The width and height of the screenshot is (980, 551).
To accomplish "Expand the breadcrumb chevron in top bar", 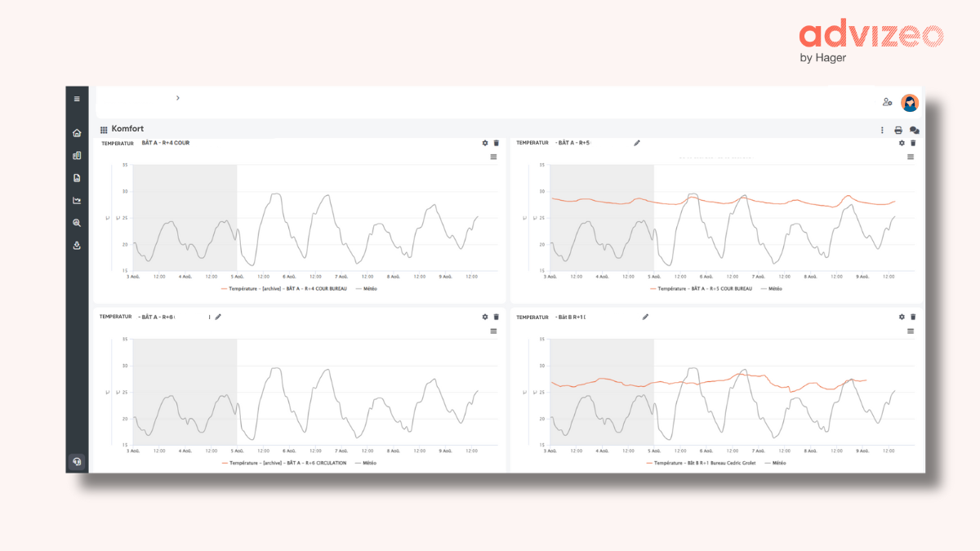I will [178, 98].
